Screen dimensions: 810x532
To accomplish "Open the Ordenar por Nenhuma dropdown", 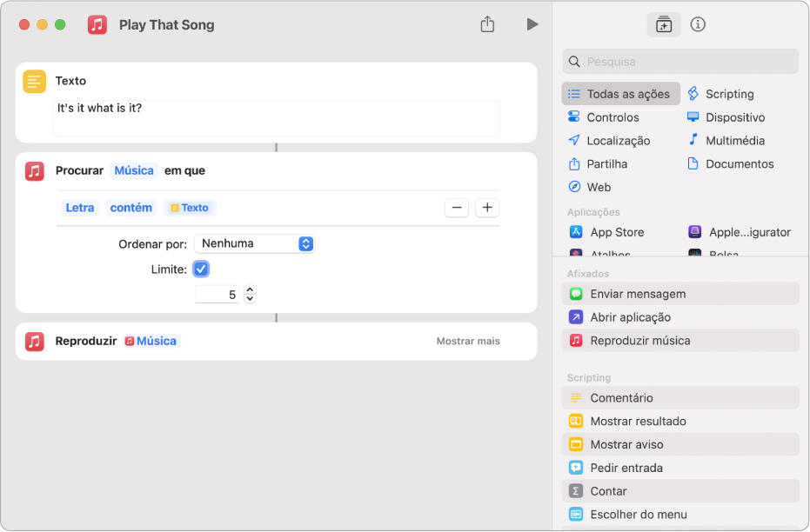I will tap(255, 243).
